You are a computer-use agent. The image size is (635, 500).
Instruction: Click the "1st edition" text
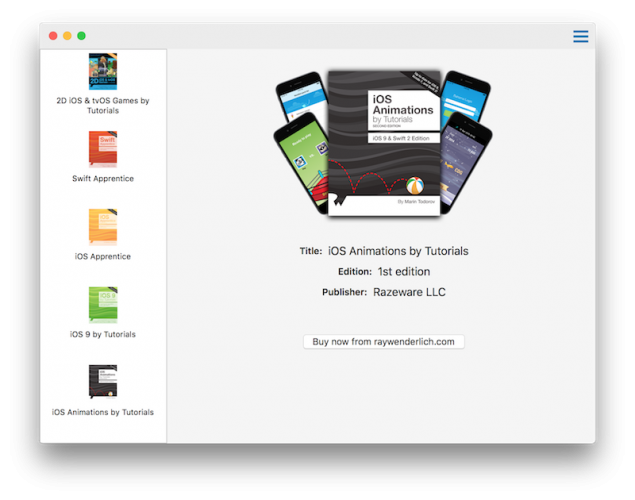pos(404,272)
